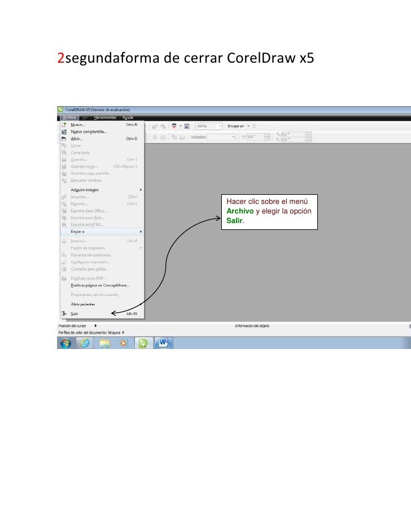Click Publicar página en ConceptShare...
Image resolution: width=411 pixels, height=532 pixels.
102,285
